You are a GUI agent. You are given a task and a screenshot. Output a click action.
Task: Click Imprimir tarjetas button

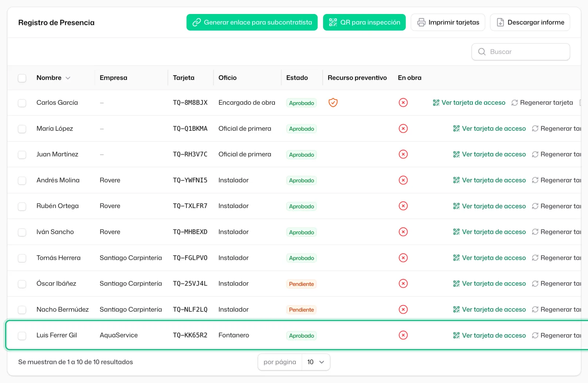pyautogui.click(x=448, y=22)
